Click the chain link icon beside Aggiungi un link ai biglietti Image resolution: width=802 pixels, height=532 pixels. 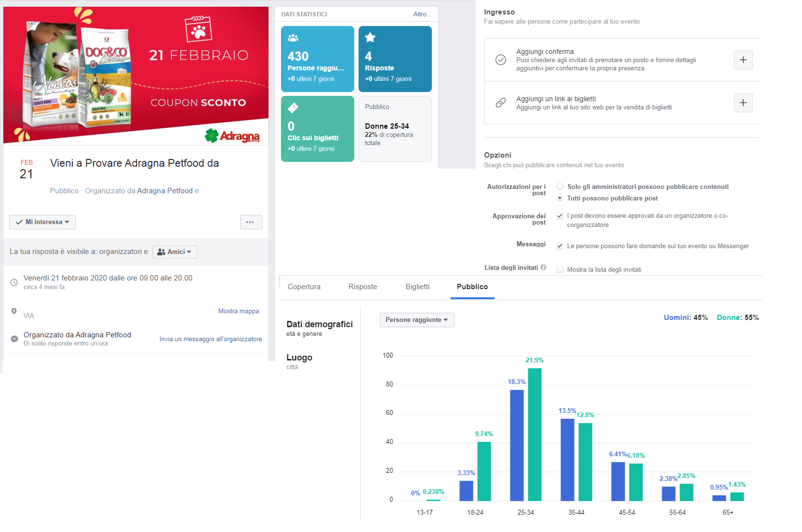click(x=501, y=103)
